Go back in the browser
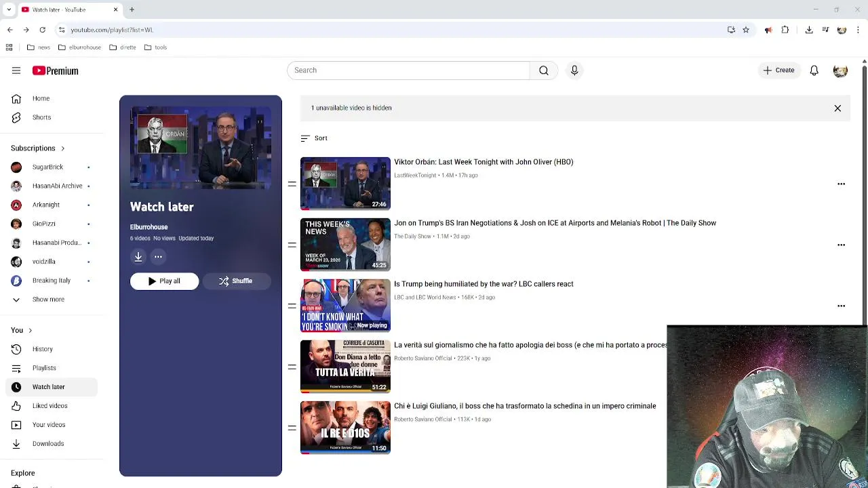This screenshot has width=868, height=488. (x=9, y=30)
